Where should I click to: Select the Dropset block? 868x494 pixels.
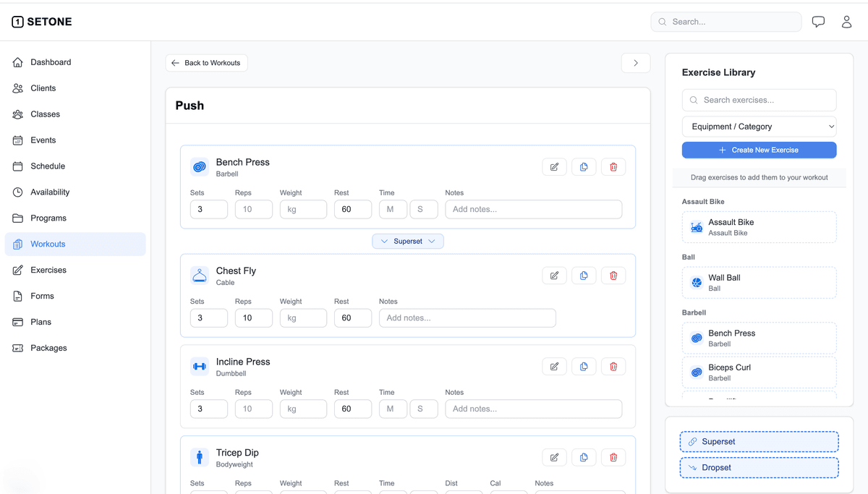pos(759,468)
